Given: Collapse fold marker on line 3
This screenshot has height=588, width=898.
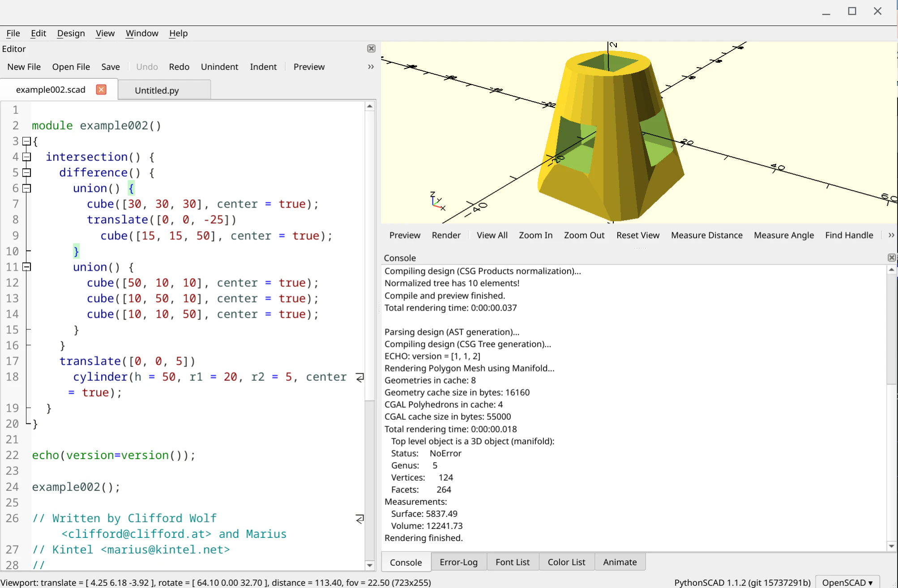Looking at the screenshot, I should 26,141.
